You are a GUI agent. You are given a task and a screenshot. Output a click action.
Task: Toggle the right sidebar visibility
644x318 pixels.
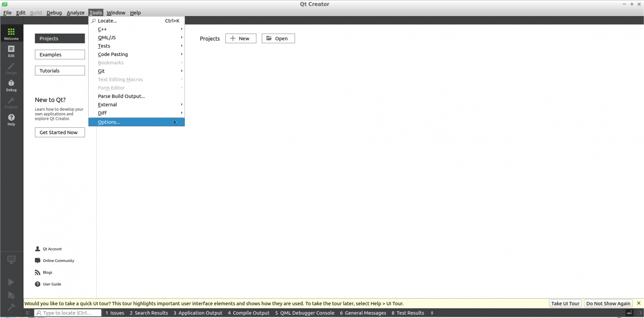click(640, 313)
